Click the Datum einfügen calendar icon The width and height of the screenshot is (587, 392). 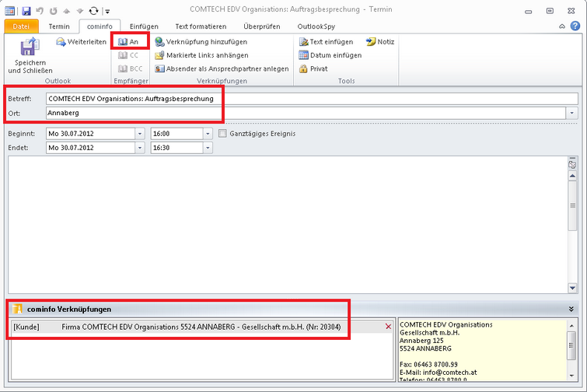coord(304,55)
